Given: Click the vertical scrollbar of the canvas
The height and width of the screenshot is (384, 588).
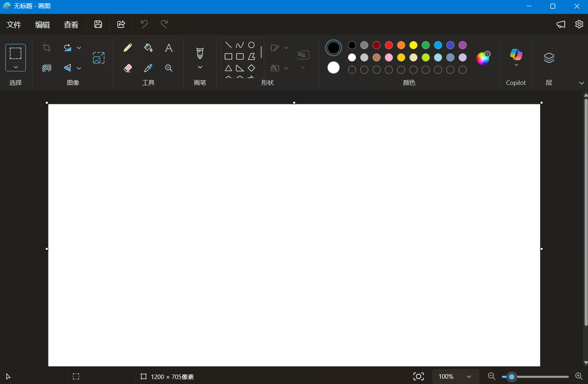Looking at the screenshot, I should [x=586, y=212].
